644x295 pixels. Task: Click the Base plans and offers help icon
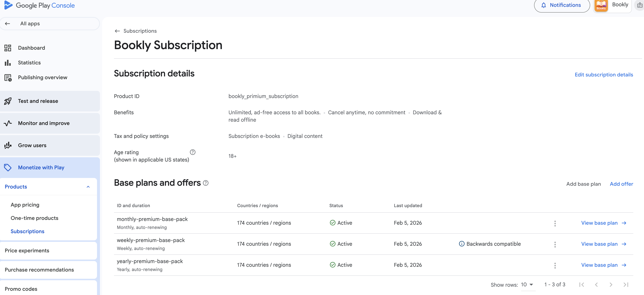click(x=206, y=183)
